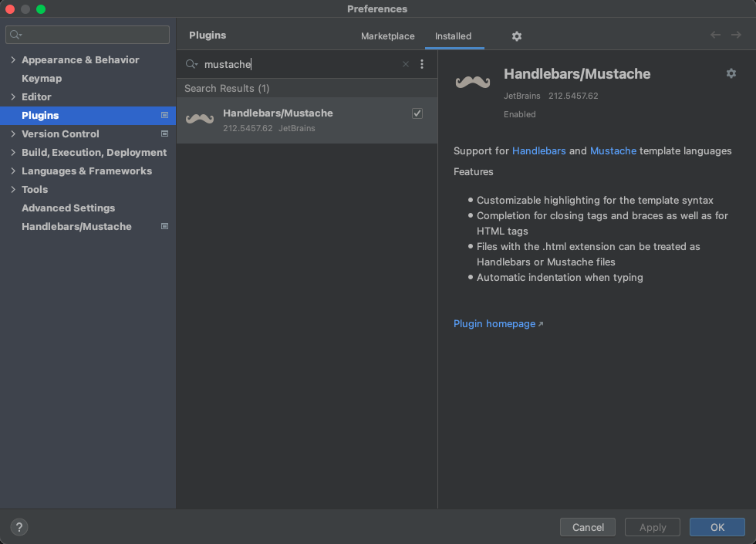Click the plugins settings gear next to Installed tab
Image resolution: width=756 pixels, height=544 pixels.
click(516, 36)
